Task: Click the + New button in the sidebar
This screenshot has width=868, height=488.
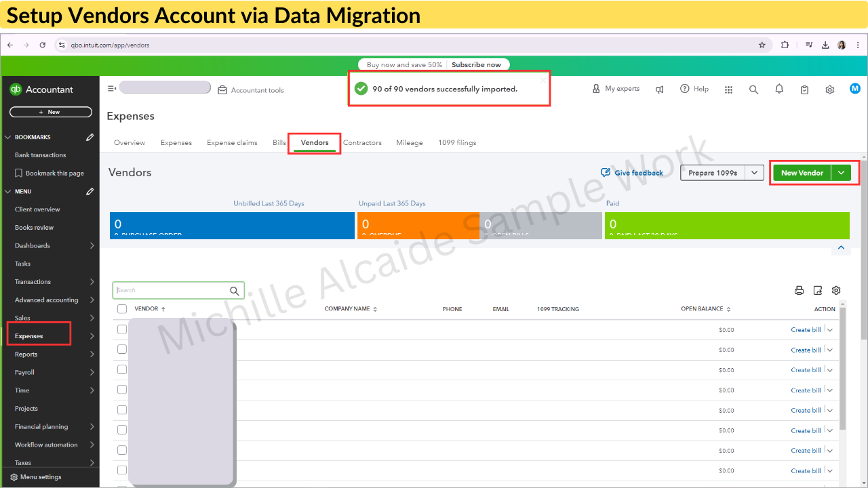Action: 51,112
